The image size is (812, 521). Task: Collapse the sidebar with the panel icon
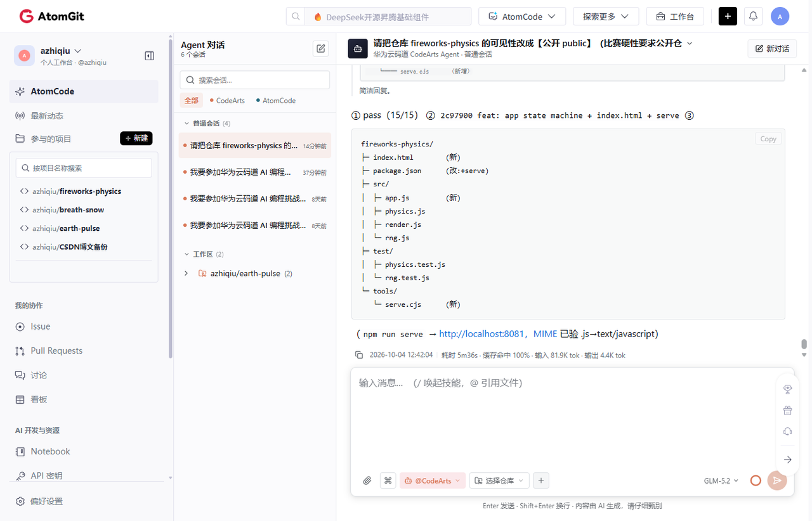coord(149,56)
